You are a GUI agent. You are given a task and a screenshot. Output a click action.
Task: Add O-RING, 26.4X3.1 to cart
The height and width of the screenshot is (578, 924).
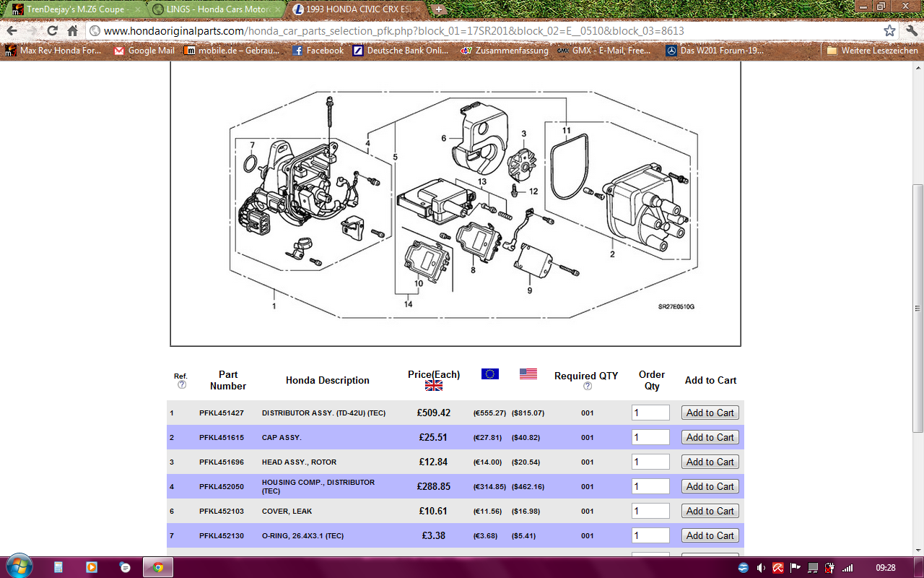click(710, 535)
